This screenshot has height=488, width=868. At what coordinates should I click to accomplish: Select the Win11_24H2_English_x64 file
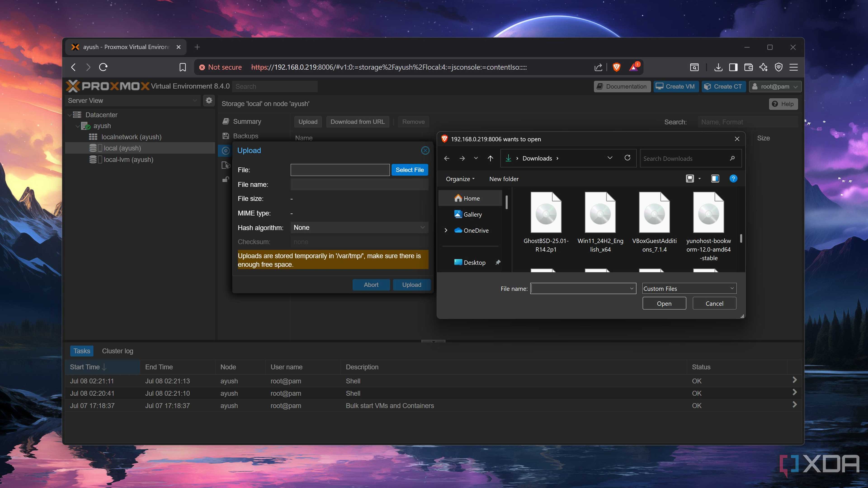click(x=600, y=222)
